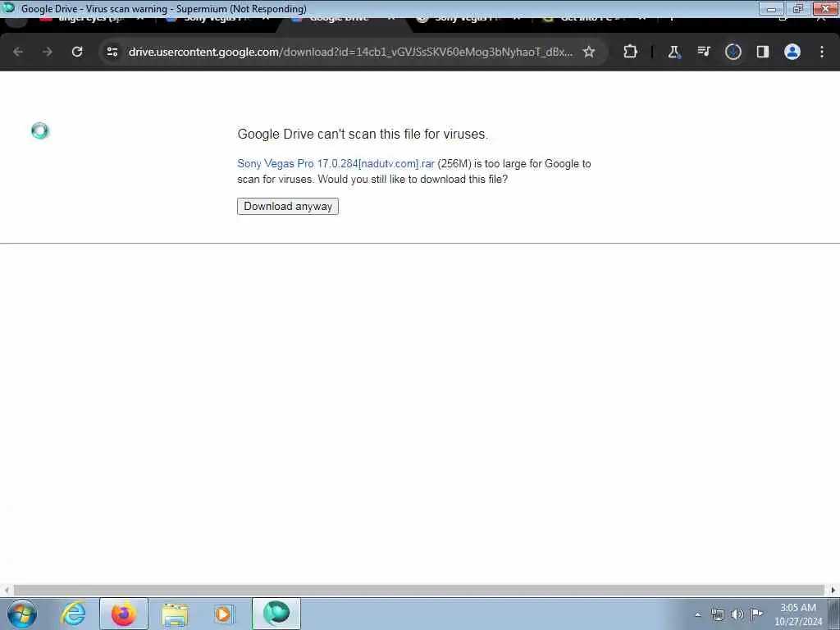Show hidden system tray icons
The width and height of the screenshot is (840, 630).
697,614
